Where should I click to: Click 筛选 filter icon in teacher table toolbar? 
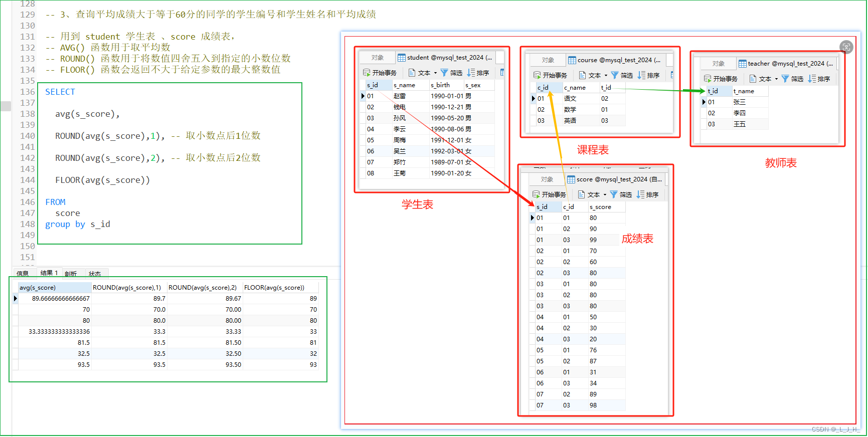click(x=785, y=79)
